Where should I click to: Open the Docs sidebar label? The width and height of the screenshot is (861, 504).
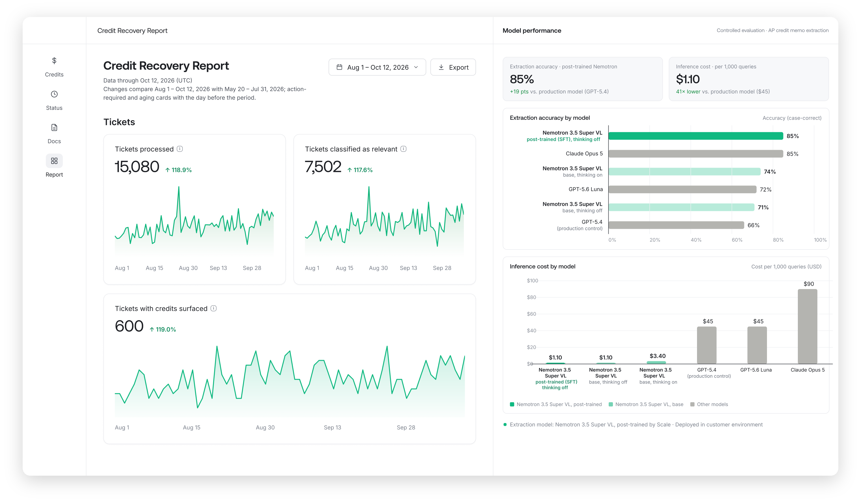[x=54, y=141]
